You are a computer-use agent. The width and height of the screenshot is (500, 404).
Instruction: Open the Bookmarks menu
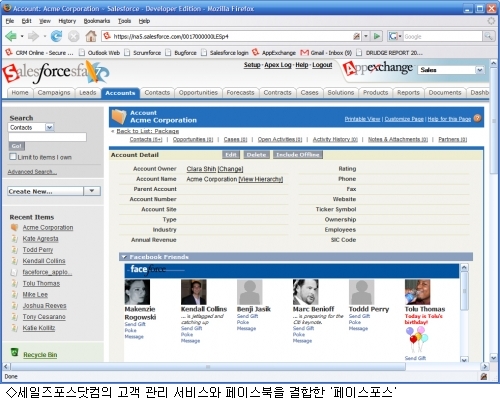(97, 21)
